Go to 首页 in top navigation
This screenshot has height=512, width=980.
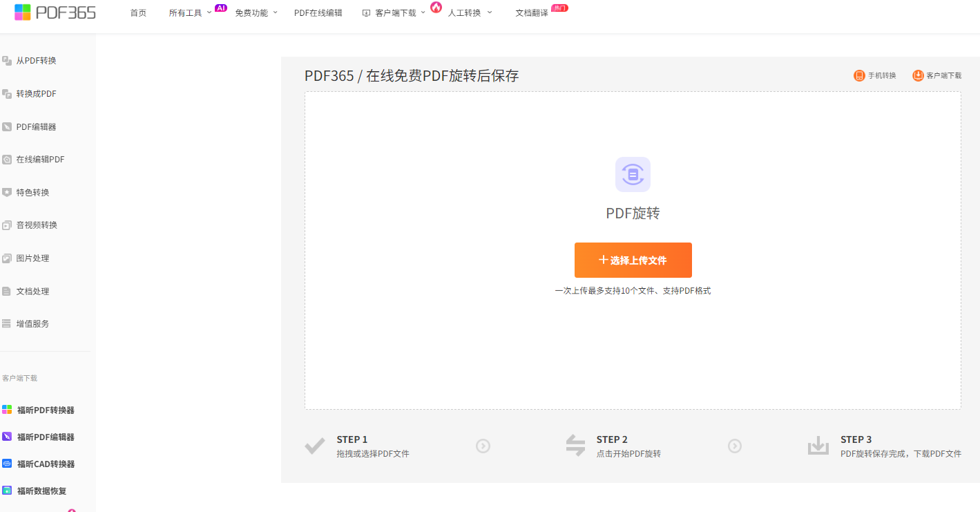point(138,12)
